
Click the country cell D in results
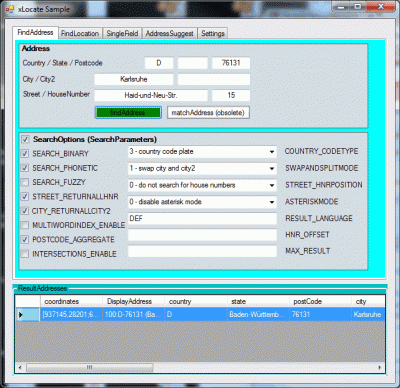(x=196, y=314)
